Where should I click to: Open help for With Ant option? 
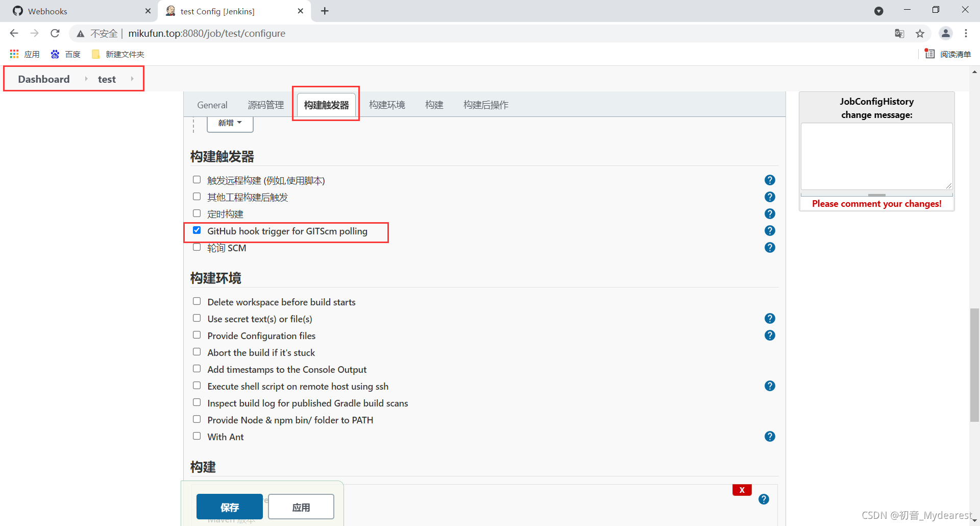770,437
